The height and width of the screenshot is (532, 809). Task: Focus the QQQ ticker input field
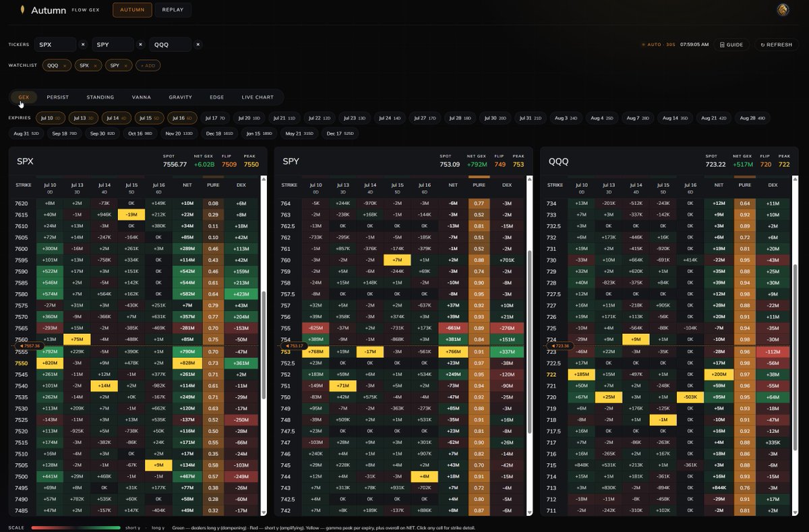tap(171, 45)
